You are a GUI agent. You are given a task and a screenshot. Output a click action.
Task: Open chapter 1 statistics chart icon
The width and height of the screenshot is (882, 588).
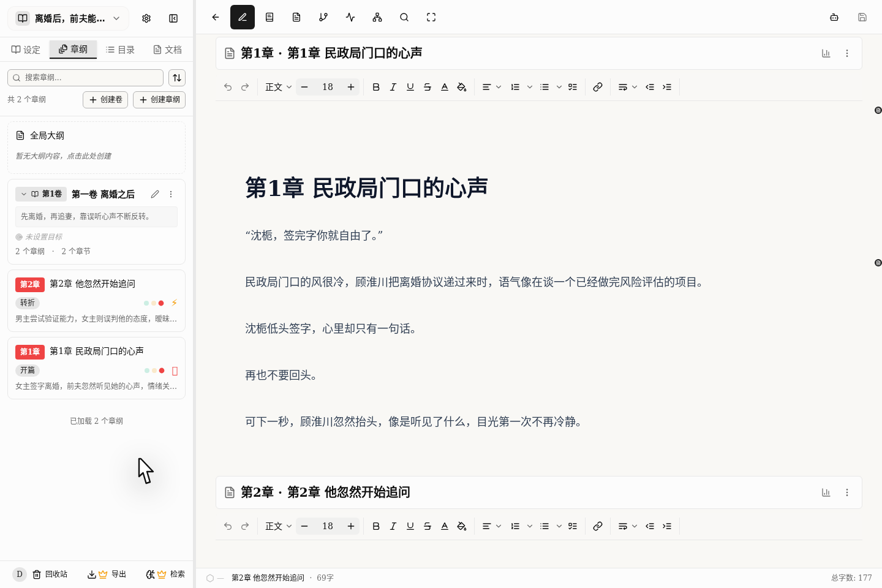click(x=826, y=53)
